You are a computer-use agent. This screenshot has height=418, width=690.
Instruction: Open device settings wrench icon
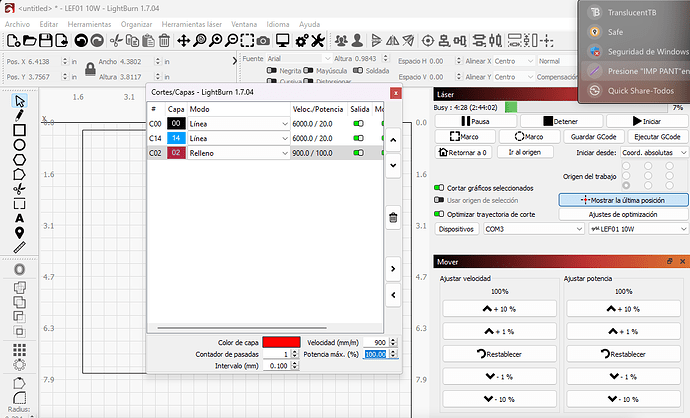coord(318,41)
